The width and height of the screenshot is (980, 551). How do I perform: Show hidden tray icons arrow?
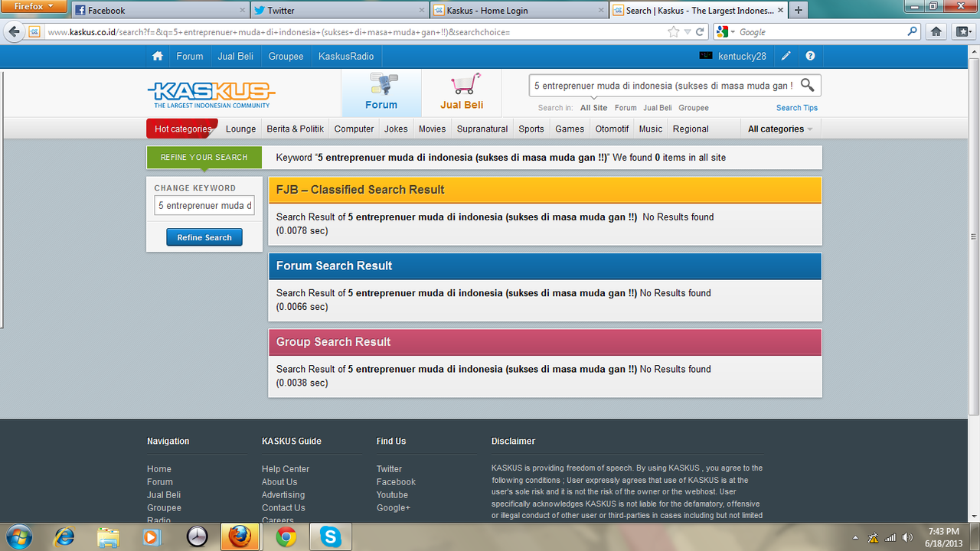(855, 537)
